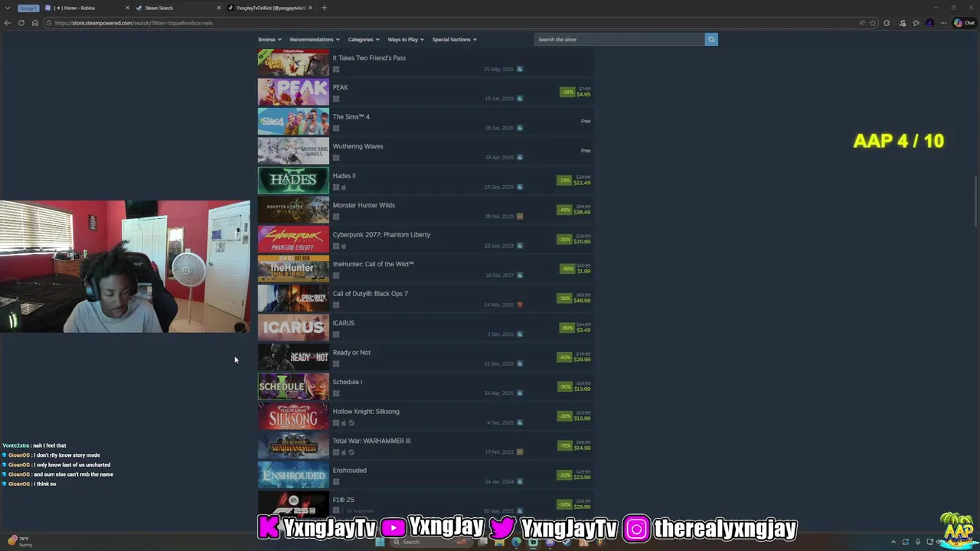Open the It Takes Two Friend's Pass title
980x551 pixels.
[x=369, y=58]
